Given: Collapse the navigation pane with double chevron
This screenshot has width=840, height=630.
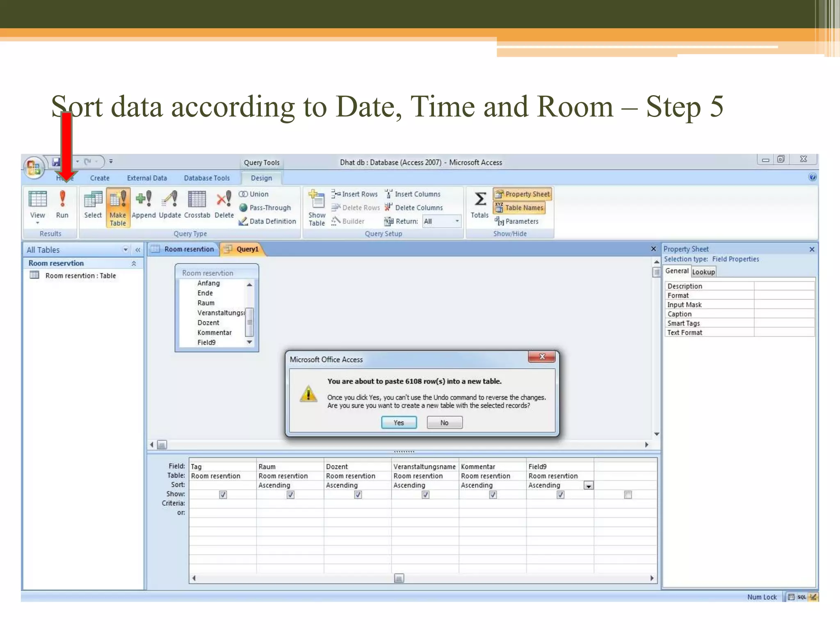Looking at the screenshot, I should point(138,249).
